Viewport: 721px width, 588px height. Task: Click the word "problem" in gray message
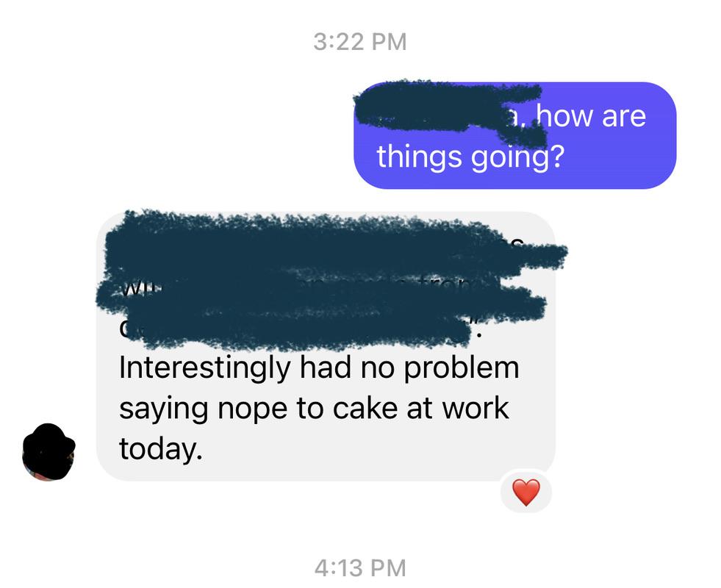click(x=462, y=369)
